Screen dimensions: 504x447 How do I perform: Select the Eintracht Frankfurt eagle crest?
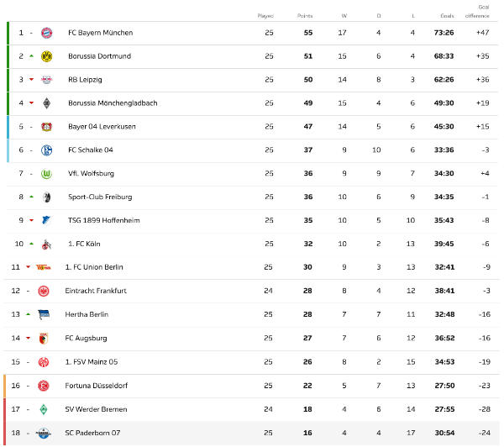[44, 291]
